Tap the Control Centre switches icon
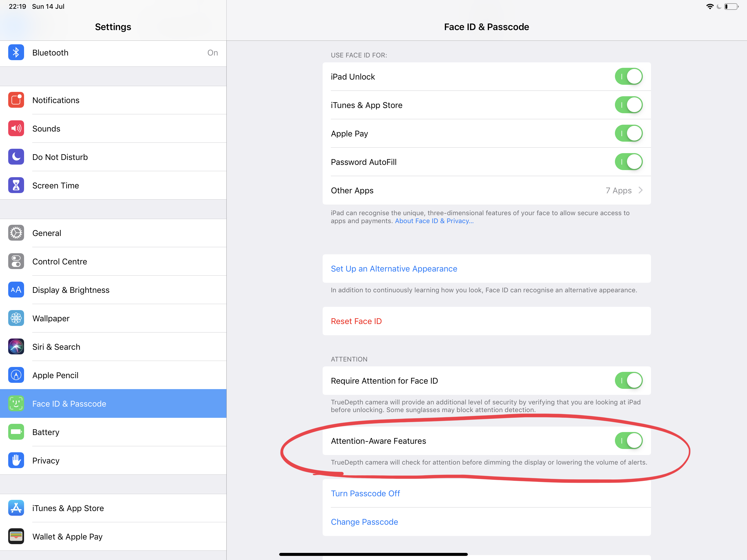 (16, 261)
